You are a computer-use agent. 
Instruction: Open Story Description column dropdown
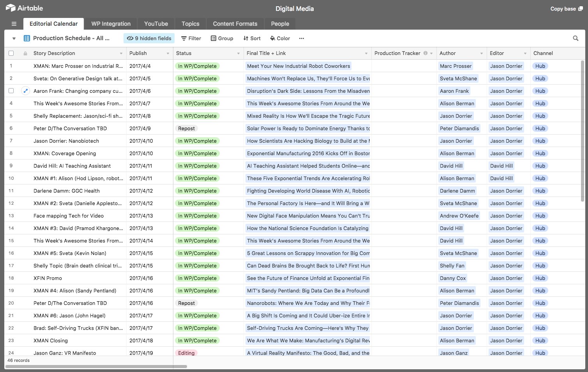[121, 53]
